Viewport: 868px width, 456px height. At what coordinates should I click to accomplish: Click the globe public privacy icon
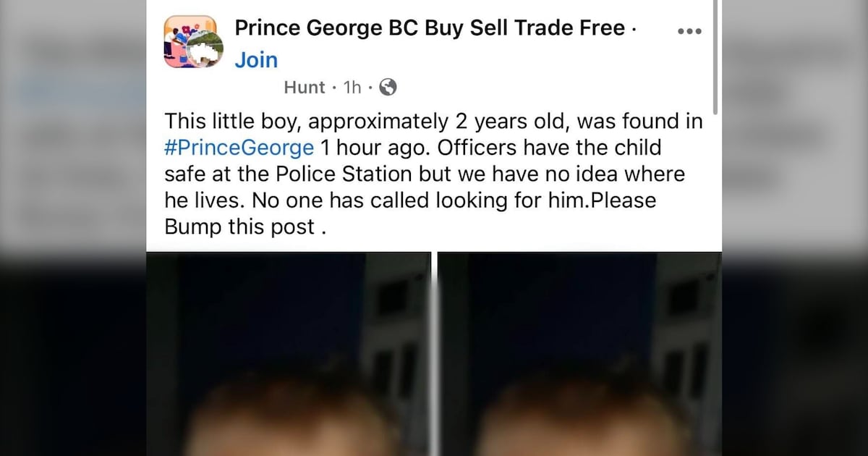[388, 88]
